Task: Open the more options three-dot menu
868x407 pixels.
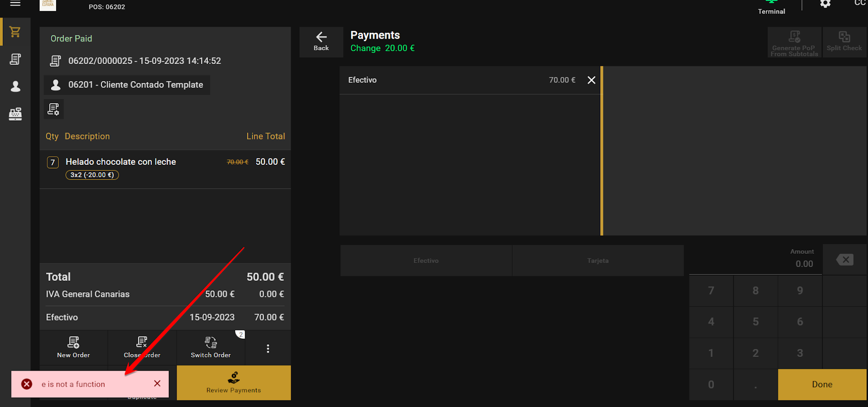Action: 268,349
